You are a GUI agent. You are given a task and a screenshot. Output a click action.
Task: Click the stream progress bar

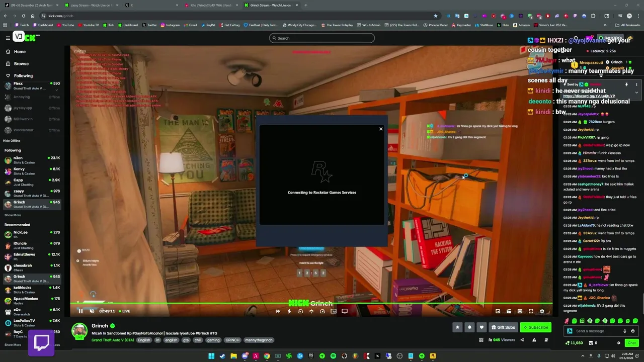pos(311,304)
